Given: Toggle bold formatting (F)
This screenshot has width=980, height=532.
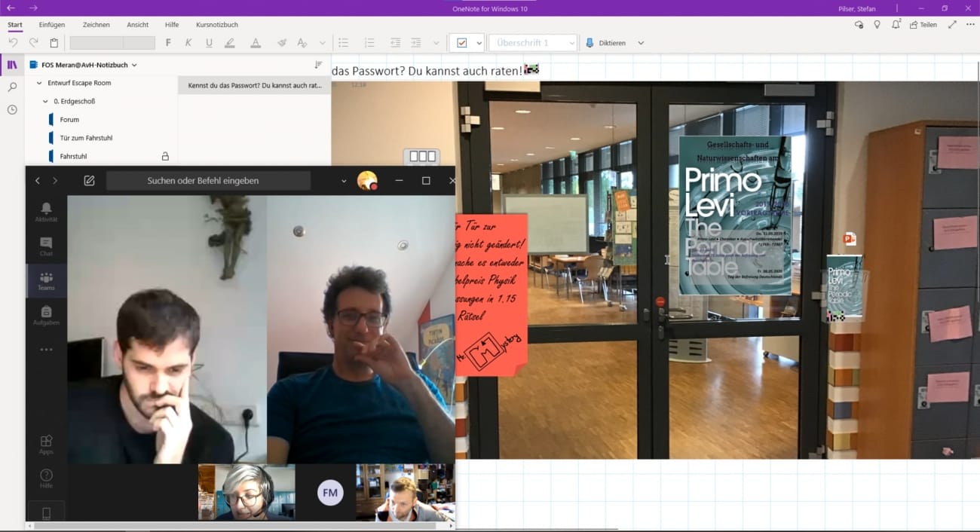Looking at the screenshot, I should click(168, 43).
